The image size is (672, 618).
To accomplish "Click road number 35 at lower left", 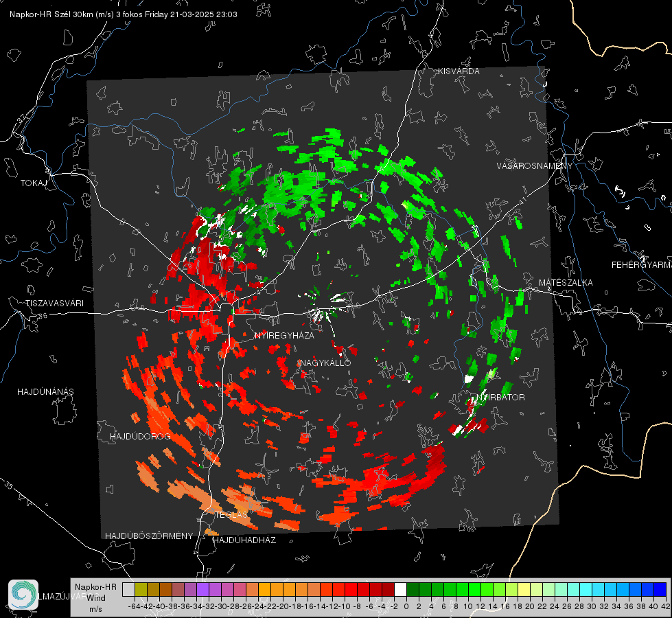I will tap(10, 486).
